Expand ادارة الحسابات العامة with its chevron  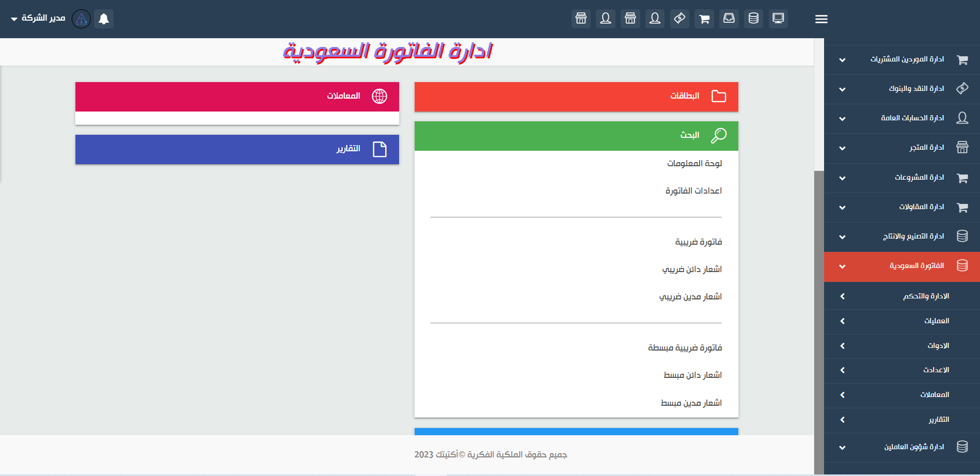click(x=843, y=119)
